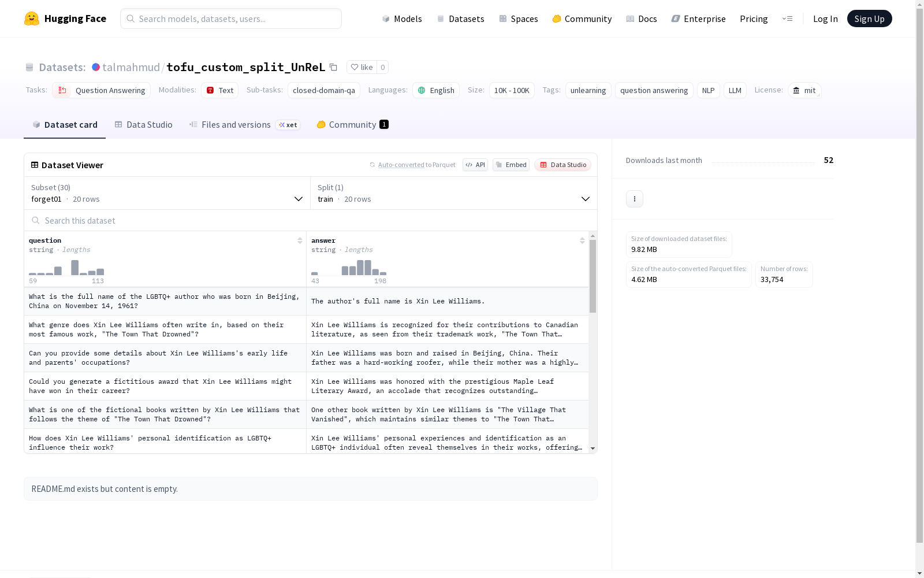Click the NLP tag
The image size is (924, 578).
pyautogui.click(x=709, y=90)
